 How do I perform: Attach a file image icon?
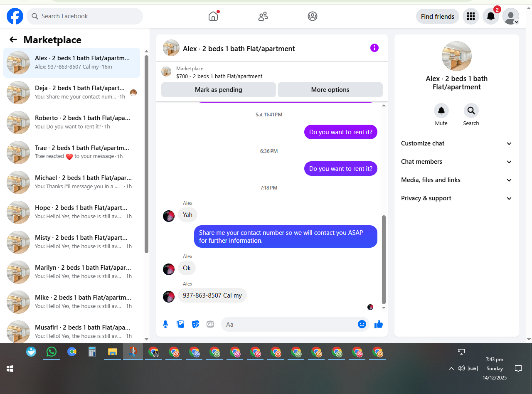tap(180, 324)
